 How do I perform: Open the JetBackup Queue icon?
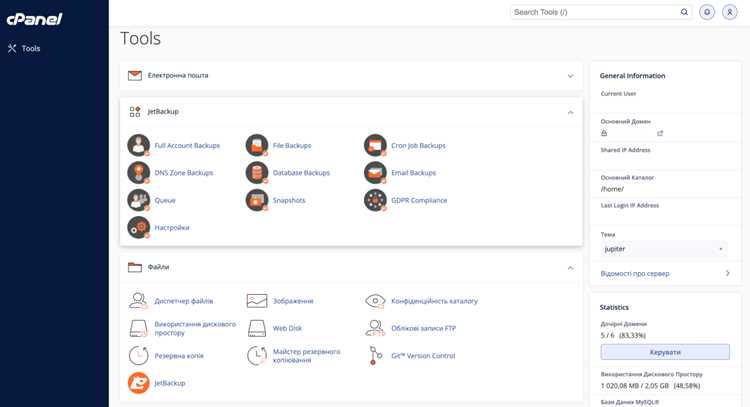point(139,200)
